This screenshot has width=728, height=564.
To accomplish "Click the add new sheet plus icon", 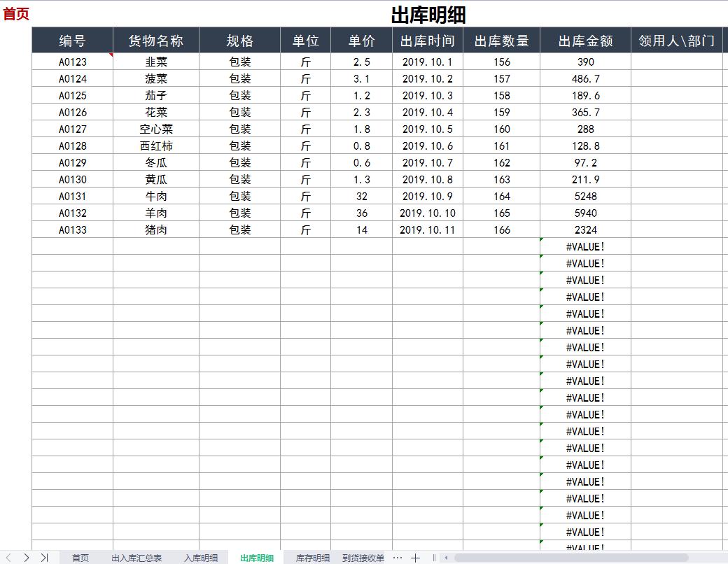I will pyautogui.click(x=415, y=558).
